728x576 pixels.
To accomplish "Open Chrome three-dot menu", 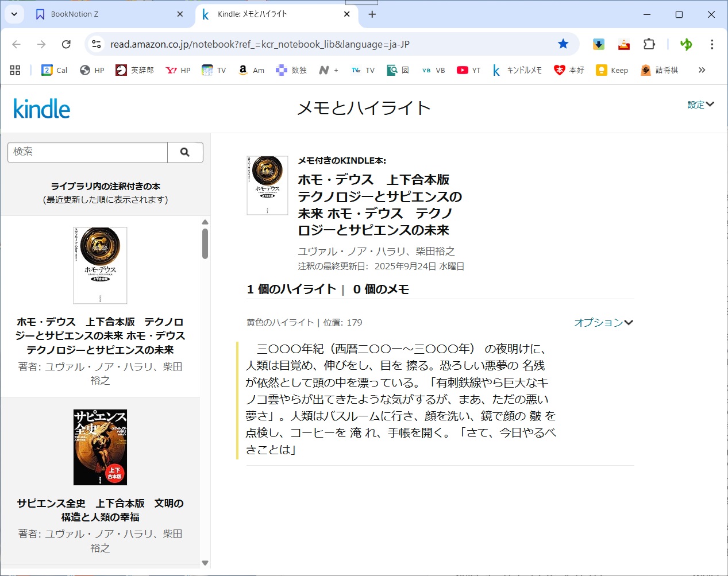I will coord(711,44).
